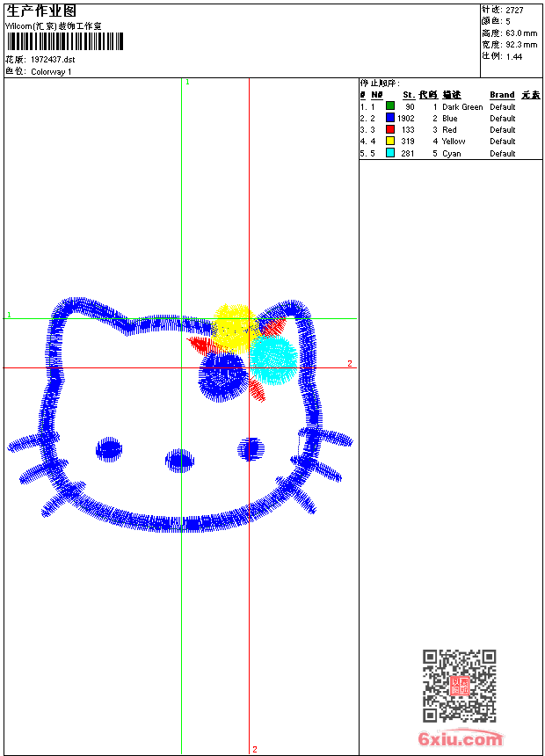Viewport: 545px width, 756px height.
Task: Click the 'Dark Green' description text
Action: tap(462, 107)
